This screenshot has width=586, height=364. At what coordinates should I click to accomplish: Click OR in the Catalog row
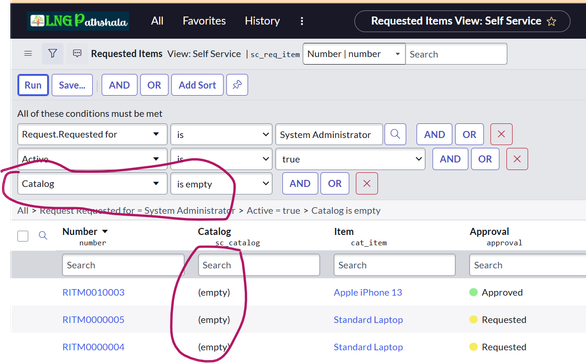pos(334,183)
